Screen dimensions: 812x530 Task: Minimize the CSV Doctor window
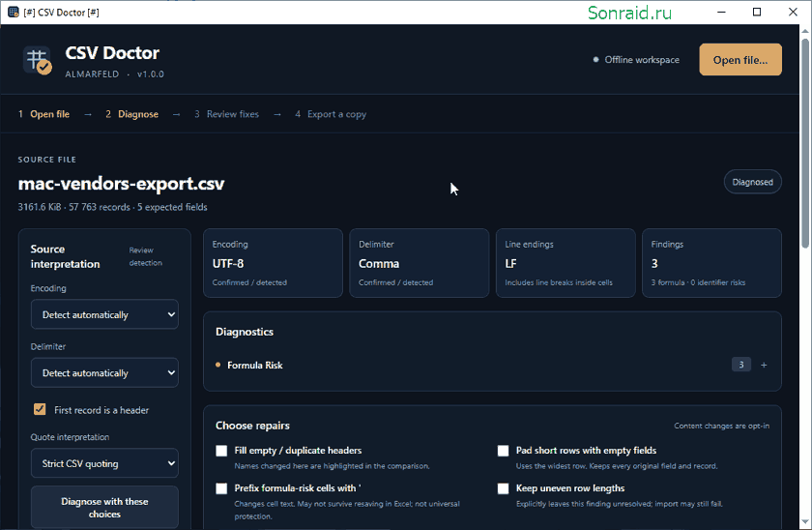721,12
